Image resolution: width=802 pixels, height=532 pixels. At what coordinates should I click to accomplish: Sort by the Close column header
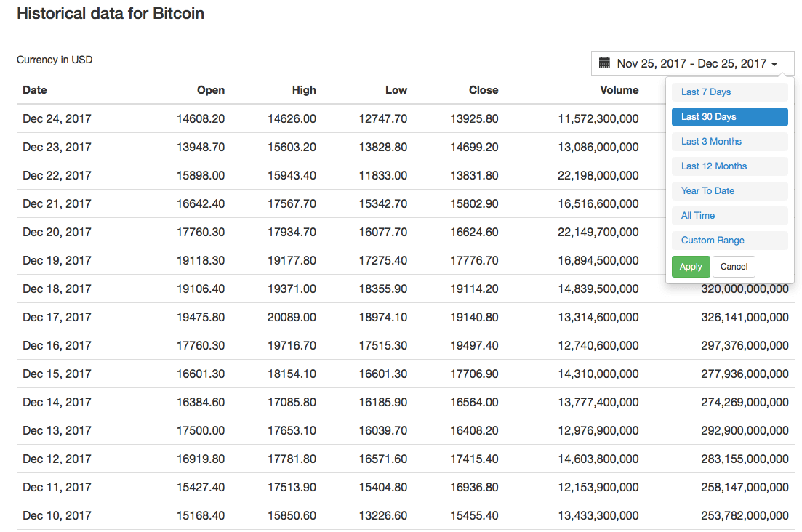[484, 90]
